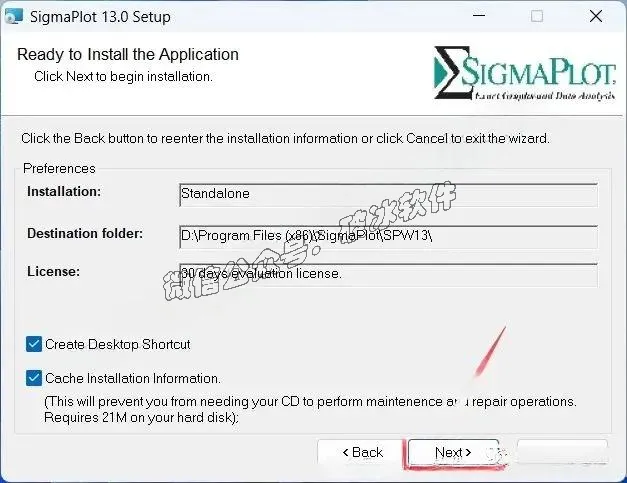
Task: Click the 'Click the Back button to reenter' instruction text
Action: [285, 138]
